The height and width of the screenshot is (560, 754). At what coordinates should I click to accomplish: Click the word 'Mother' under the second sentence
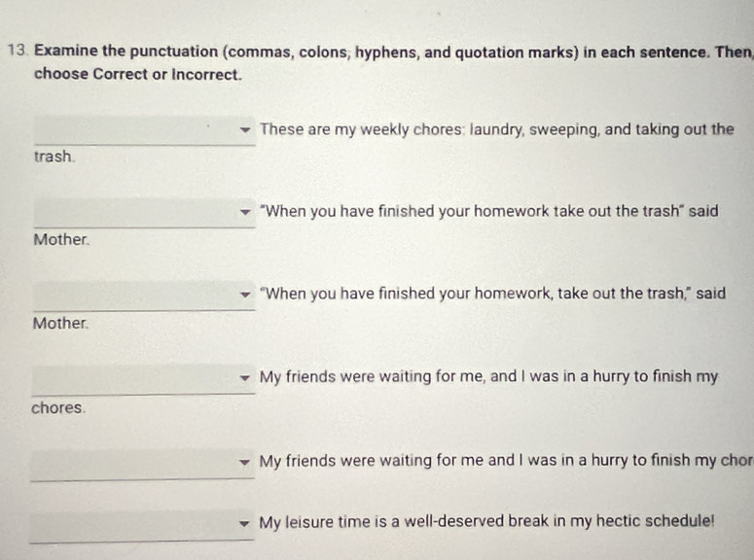[61, 239]
